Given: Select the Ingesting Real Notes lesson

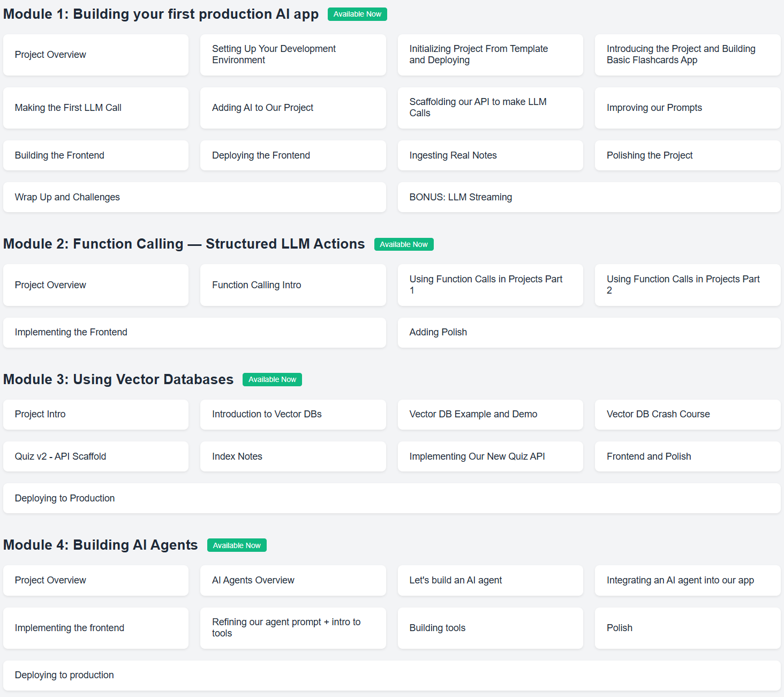Looking at the screenshot, I should 491,155.
